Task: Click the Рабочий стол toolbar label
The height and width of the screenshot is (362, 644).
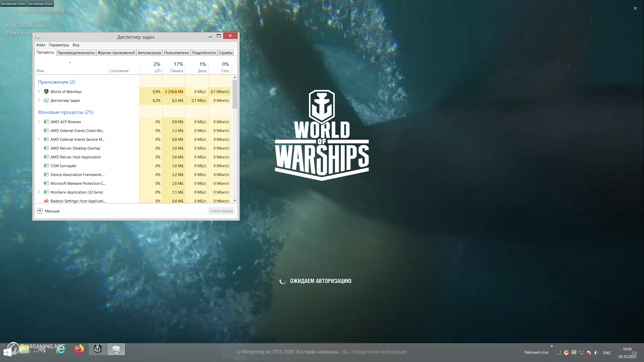Action: (x=536, y=352)
